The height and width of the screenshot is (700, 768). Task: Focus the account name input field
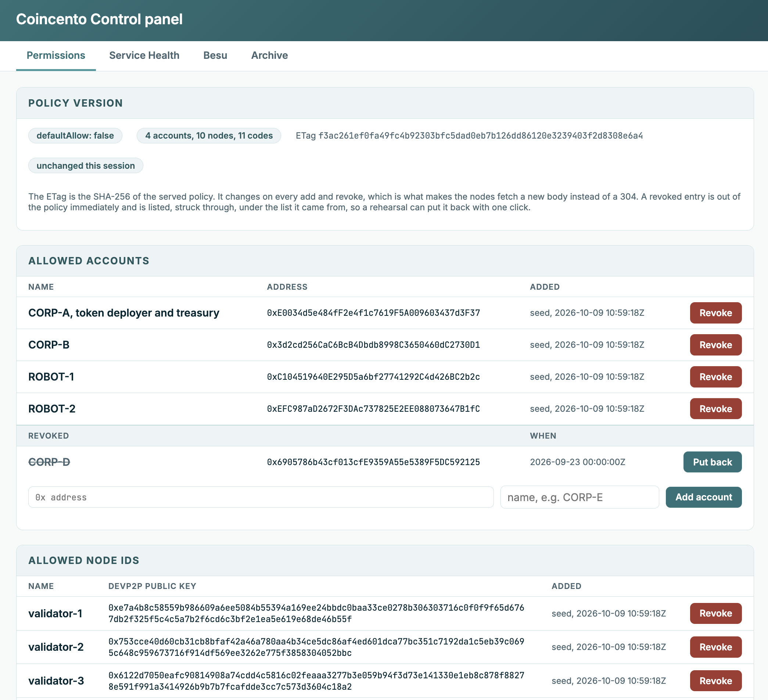pos(579,497)
